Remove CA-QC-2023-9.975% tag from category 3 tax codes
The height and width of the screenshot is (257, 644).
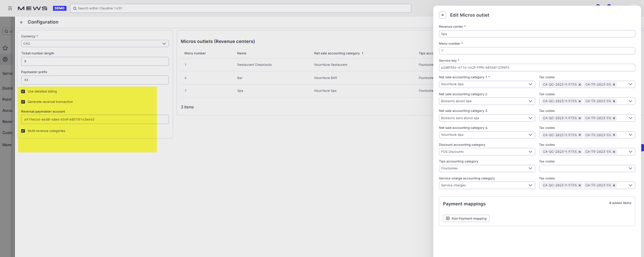(580, 118)
